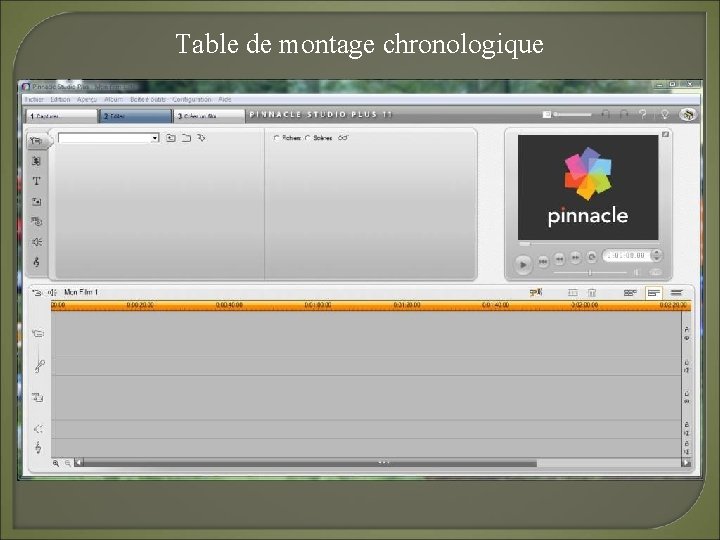Open the Aperçu menu
The width and height of the screenshot is (720, 540).
[87, 100]
